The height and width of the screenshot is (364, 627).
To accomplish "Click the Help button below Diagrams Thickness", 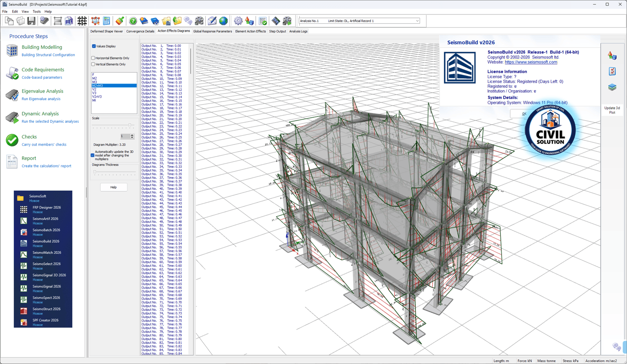I will pos(113,187).
